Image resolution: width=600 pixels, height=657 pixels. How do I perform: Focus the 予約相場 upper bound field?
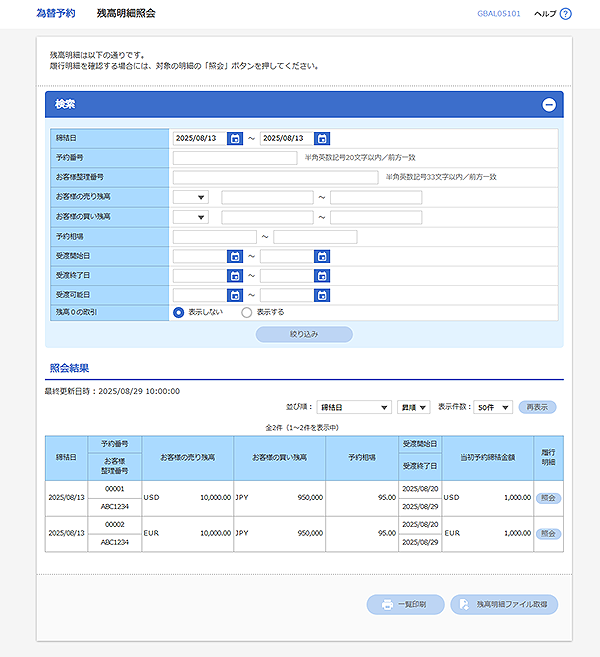[x=315, y=237]
